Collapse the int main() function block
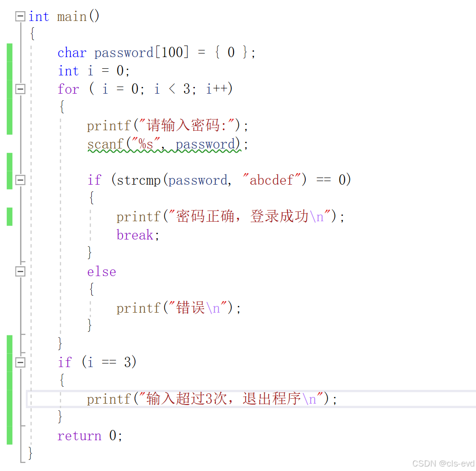476x471 pixels. [x=20, y=16]
